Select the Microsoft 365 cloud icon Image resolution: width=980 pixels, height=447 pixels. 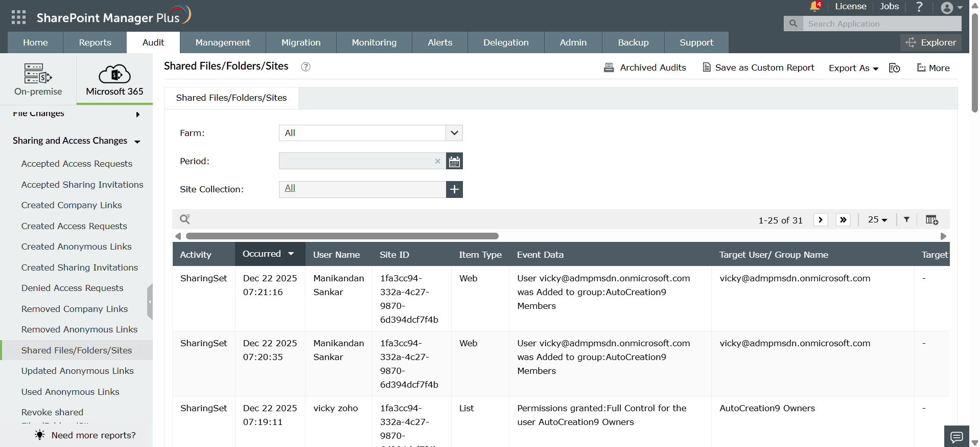point(114,74)
